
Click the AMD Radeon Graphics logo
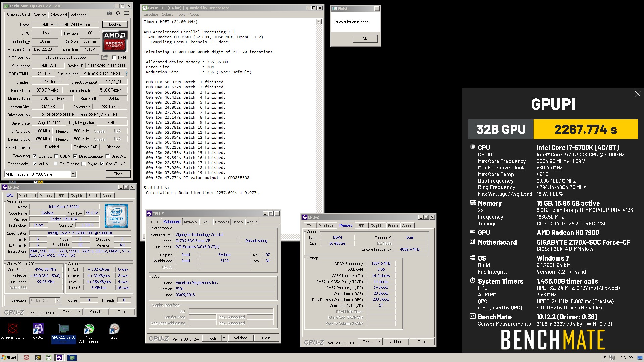click(115, 41)
